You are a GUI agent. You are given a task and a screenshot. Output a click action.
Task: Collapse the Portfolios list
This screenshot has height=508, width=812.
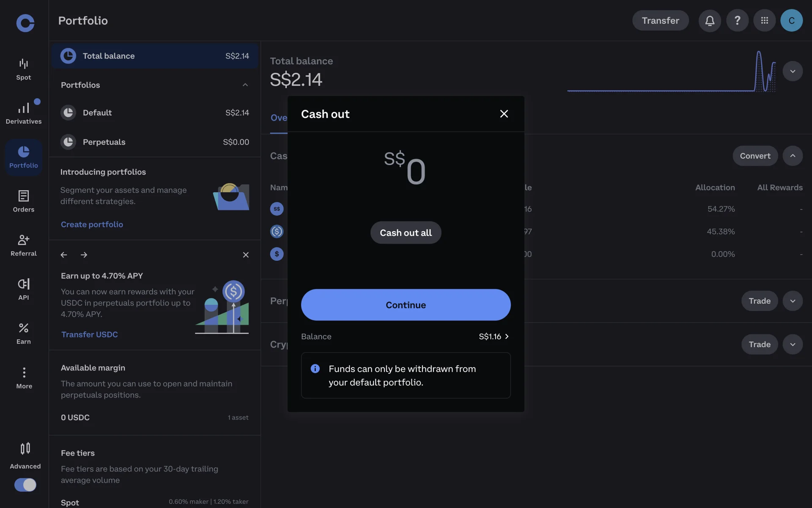click(245, 85)
